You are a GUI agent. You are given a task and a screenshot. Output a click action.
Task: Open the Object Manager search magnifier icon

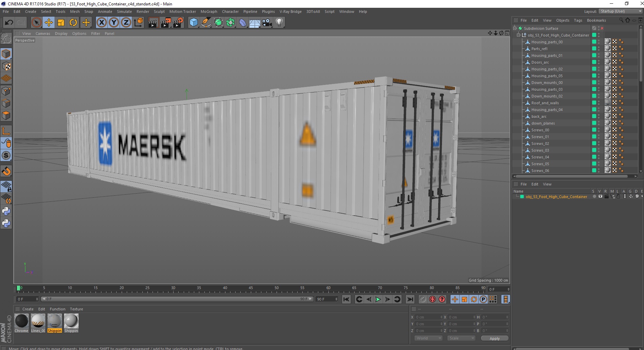click(621, 20)
